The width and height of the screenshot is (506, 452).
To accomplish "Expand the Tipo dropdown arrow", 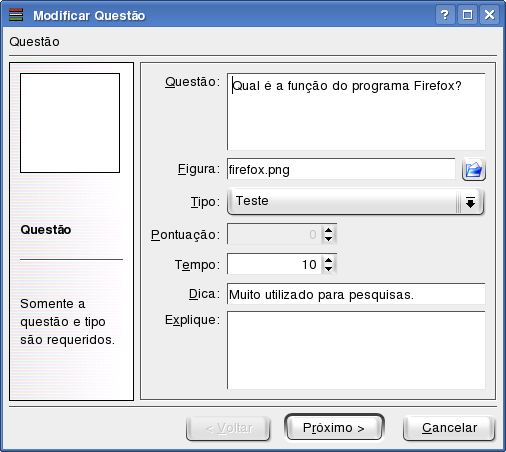I will point(470,202).
